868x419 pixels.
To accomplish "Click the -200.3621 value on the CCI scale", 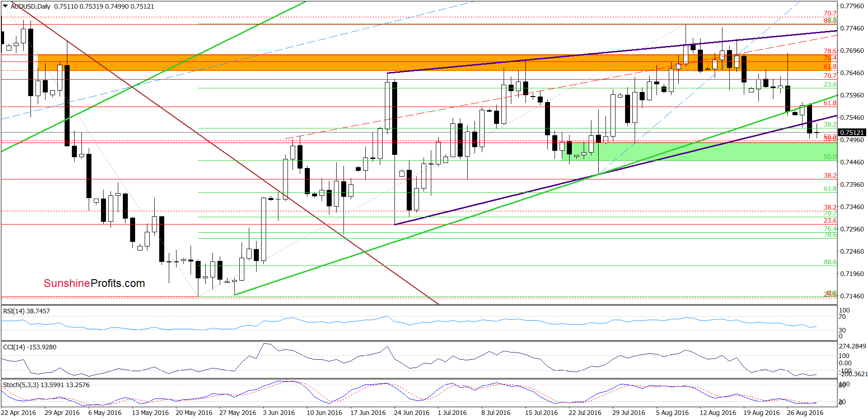I will [x=853, y=374].
